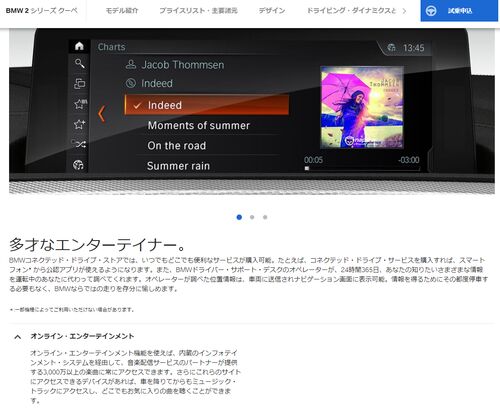Select the Summer rain track

pos(178,166)
